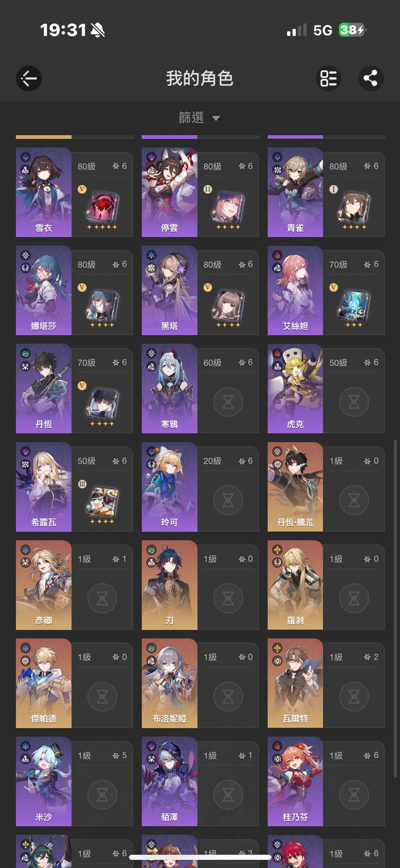
Task: Tap empty light cone slot of 寒鴉
Action: (x=228, y=401)
